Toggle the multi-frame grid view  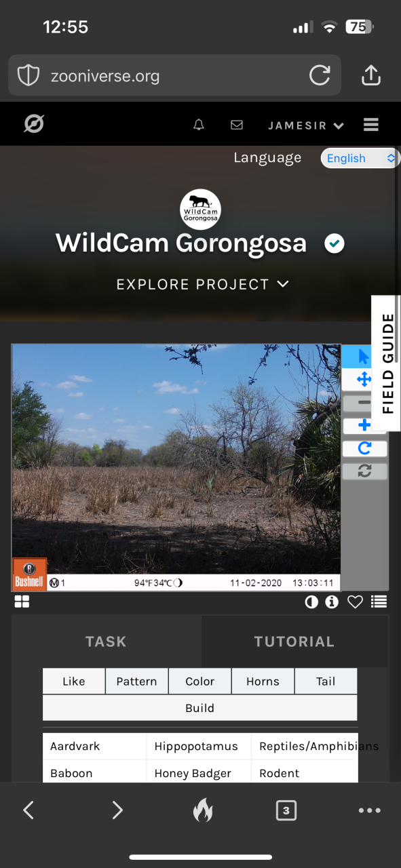coord(22,601)
